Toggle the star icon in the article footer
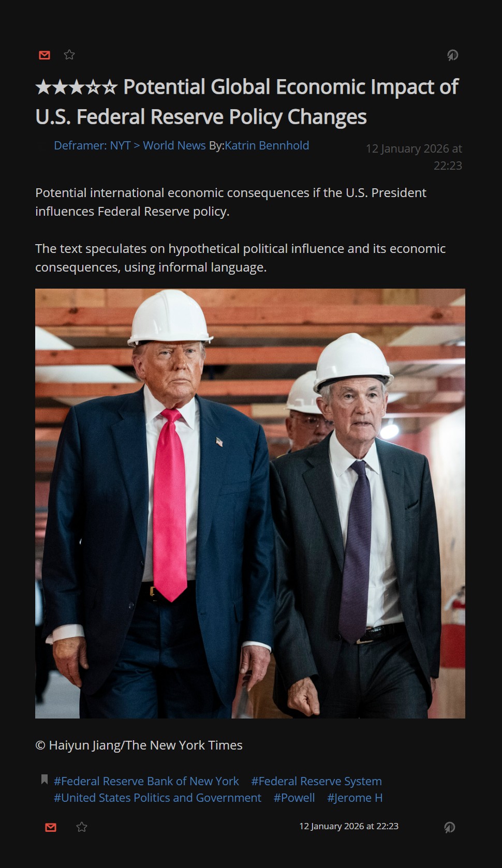502x868 pixels. (82, 827)
